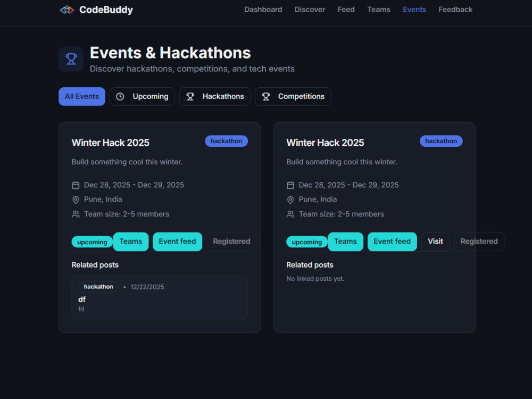Click Pune, India in the card with a linked post
The width and height of the screenshot is (532, 399).
pos(103,199)
